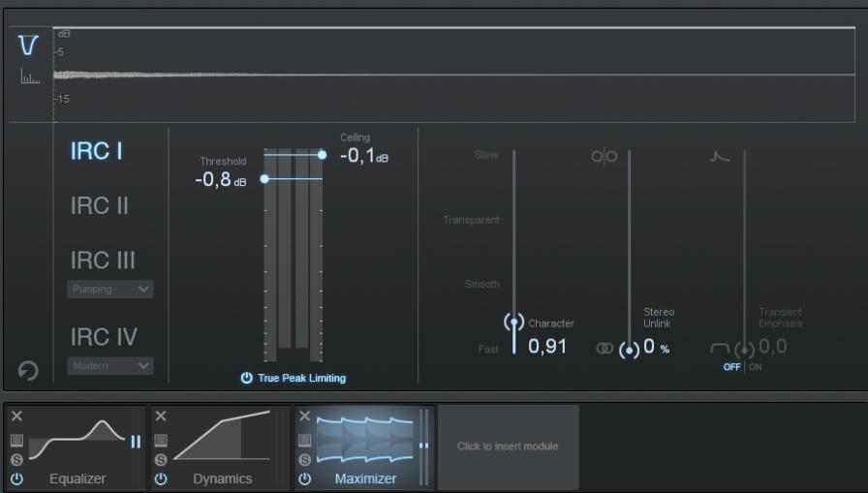Open the Equalizer module preset icon
The width and height of the screenshot is (868, 493).
pos(16,440)
